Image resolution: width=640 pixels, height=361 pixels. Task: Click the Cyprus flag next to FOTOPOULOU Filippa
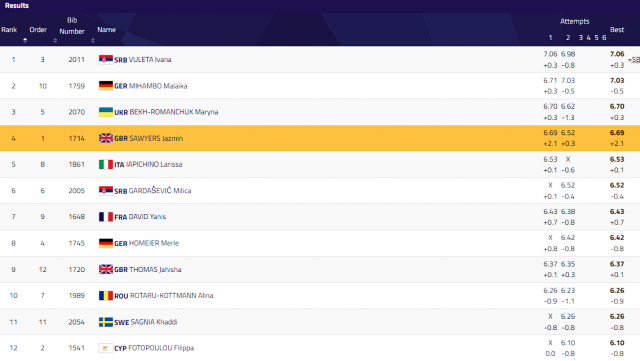coord(106,348)
